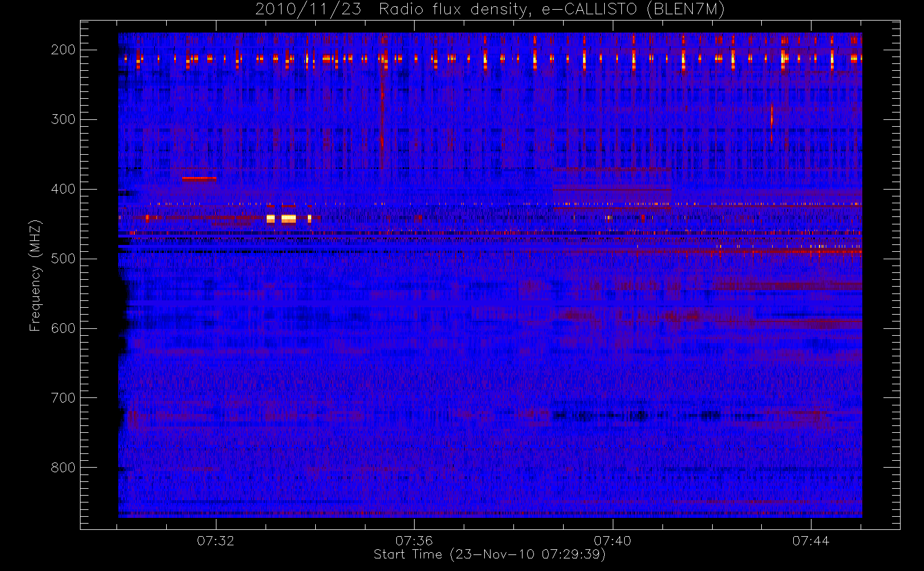Click the 800 frequency tick label
924x571 pixels.
point(63,468)
